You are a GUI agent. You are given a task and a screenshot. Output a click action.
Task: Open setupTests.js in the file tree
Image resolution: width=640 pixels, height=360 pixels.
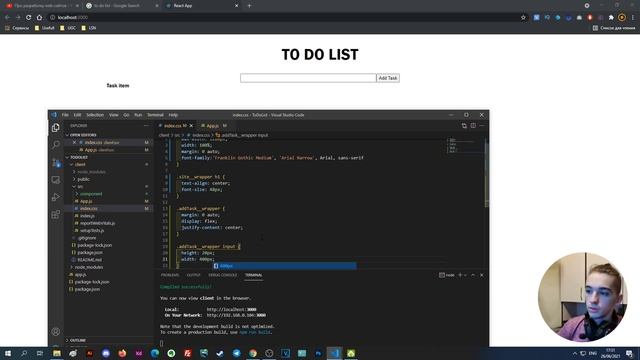pyautogui.click(x=92, y=231)
